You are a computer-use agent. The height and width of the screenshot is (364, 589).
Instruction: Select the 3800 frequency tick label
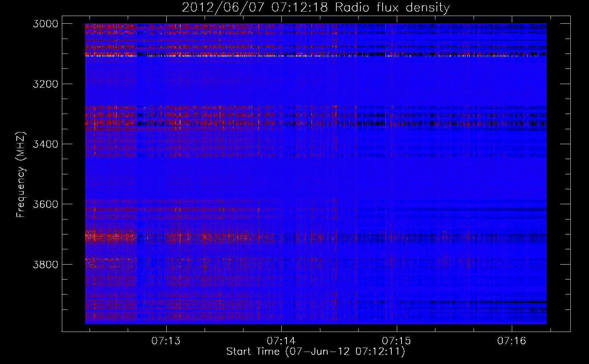tap(46, 265)
